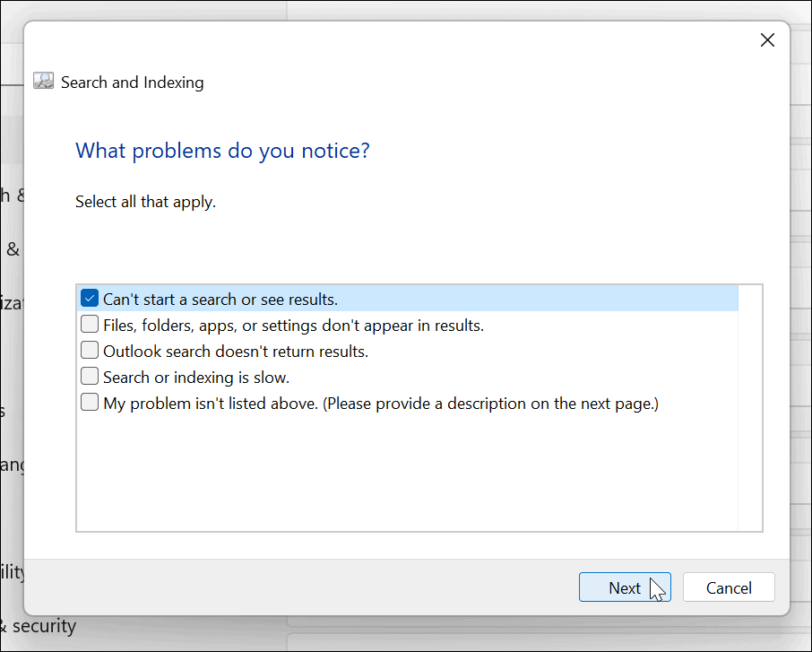Click the Cancel button

pyautogui.click(x=729, y=587)
